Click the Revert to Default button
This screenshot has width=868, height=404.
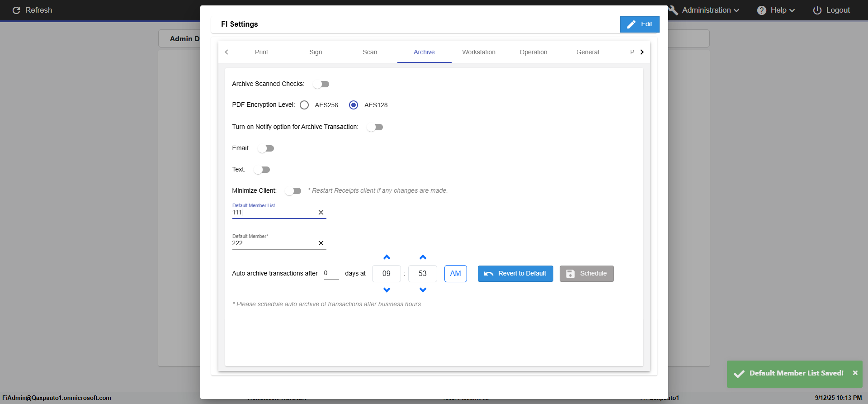[x=515, y=274]
